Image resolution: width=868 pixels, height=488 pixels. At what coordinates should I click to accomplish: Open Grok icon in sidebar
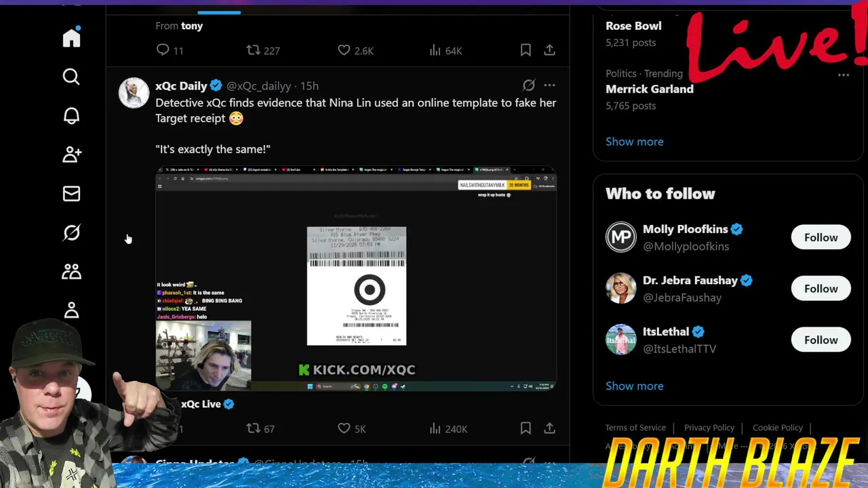(x=71, y=232)
